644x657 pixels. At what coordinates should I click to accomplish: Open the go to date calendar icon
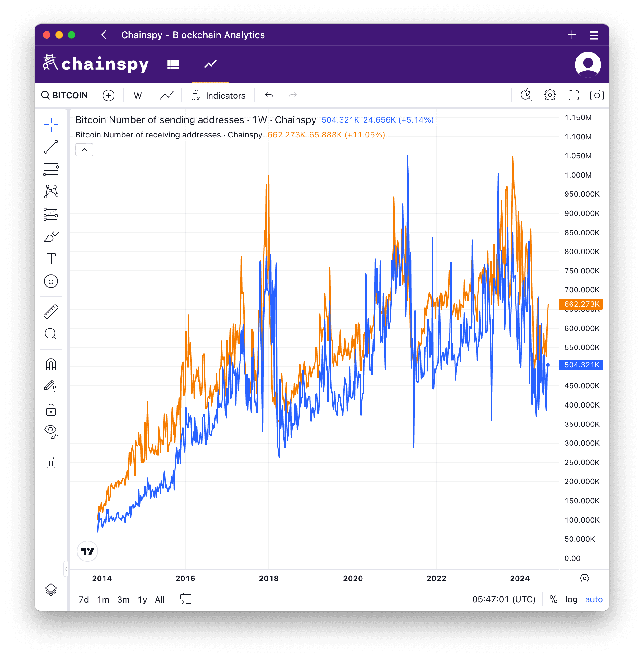185,599
